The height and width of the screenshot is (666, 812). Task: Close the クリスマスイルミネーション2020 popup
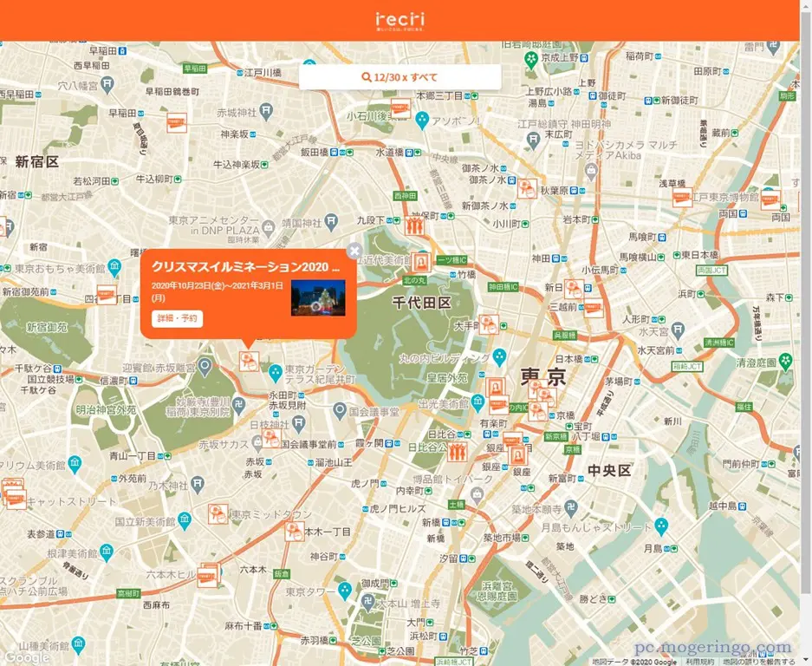point(354,251)
